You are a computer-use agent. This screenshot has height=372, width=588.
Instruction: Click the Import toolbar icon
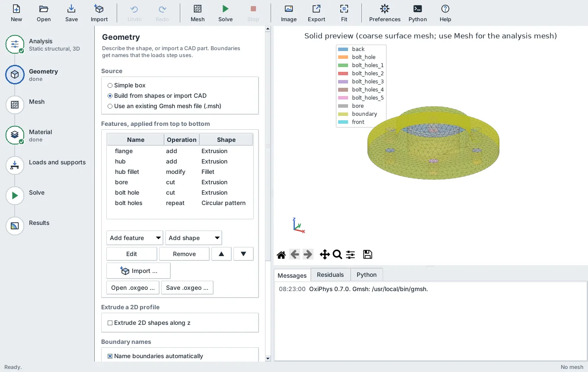pos(99,13)
